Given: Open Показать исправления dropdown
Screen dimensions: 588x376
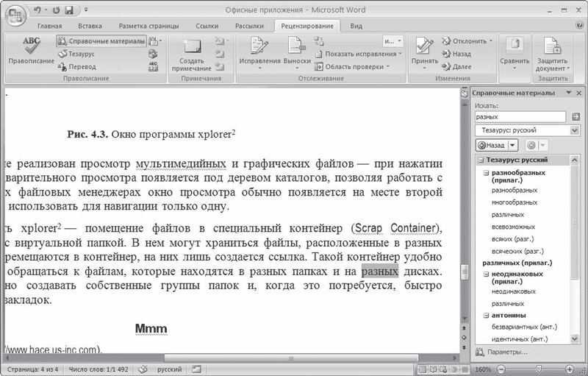Looking at the screenshot, I should click(358, 54).
